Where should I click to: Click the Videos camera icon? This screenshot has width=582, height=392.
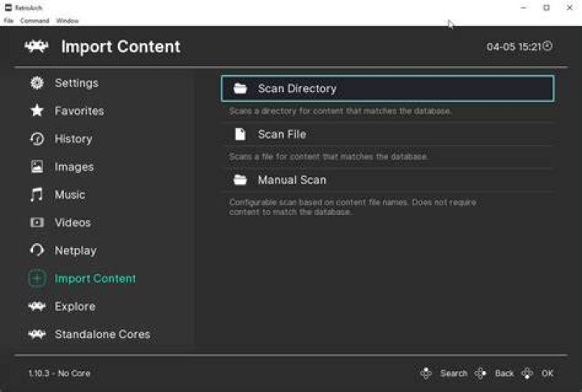36,222
